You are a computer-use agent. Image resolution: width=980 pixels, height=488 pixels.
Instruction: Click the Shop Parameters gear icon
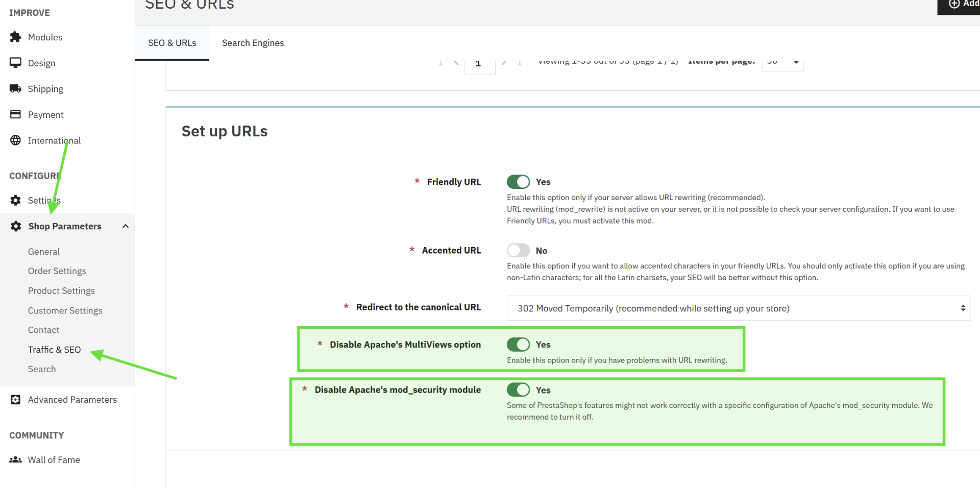pyautogui.click(x=16, y=226)
